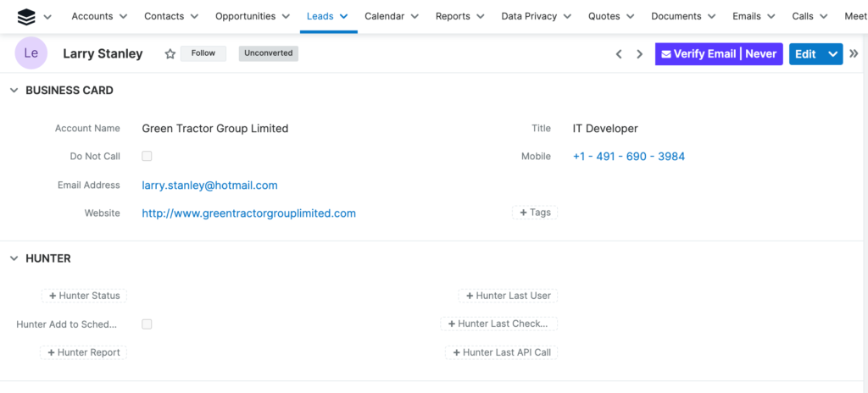Open the Opportunities menu
This screenshot has width=868, height=393.
click(252, 16)
